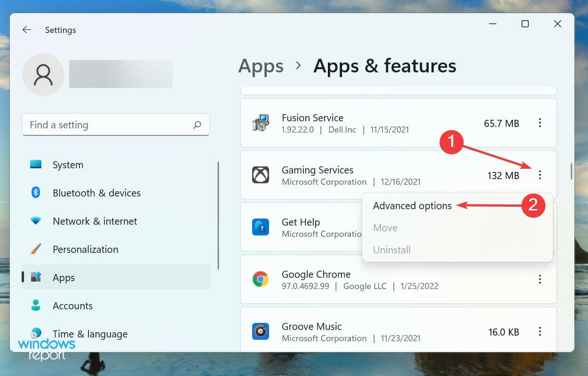Open the three-dot menu for Gaming Services
The height and width of the screenshot is (376, 588).
[x=540, y=175]
